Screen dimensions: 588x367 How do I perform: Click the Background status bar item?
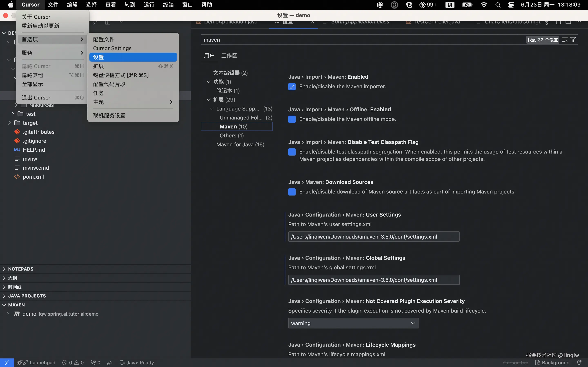click(552, 362)
